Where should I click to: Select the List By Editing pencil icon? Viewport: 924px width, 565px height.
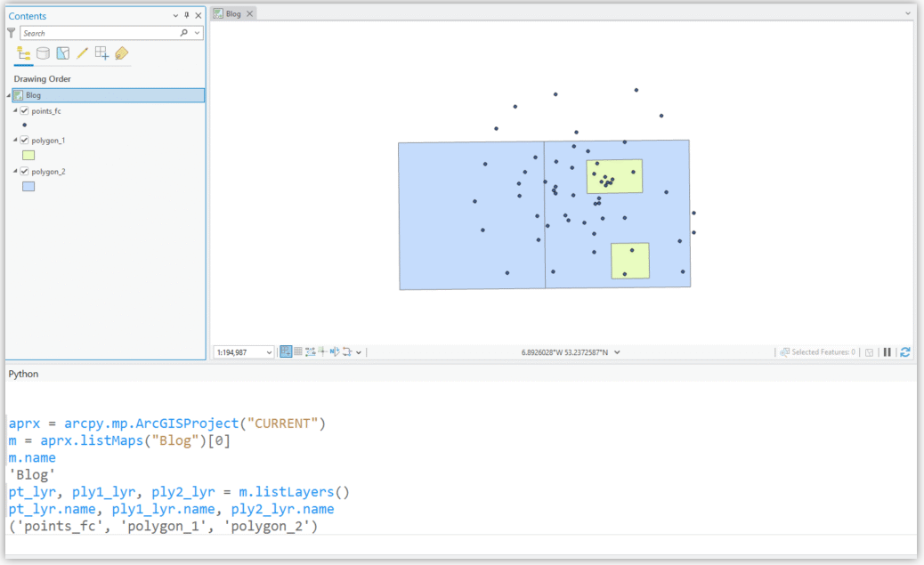[82, 53]
